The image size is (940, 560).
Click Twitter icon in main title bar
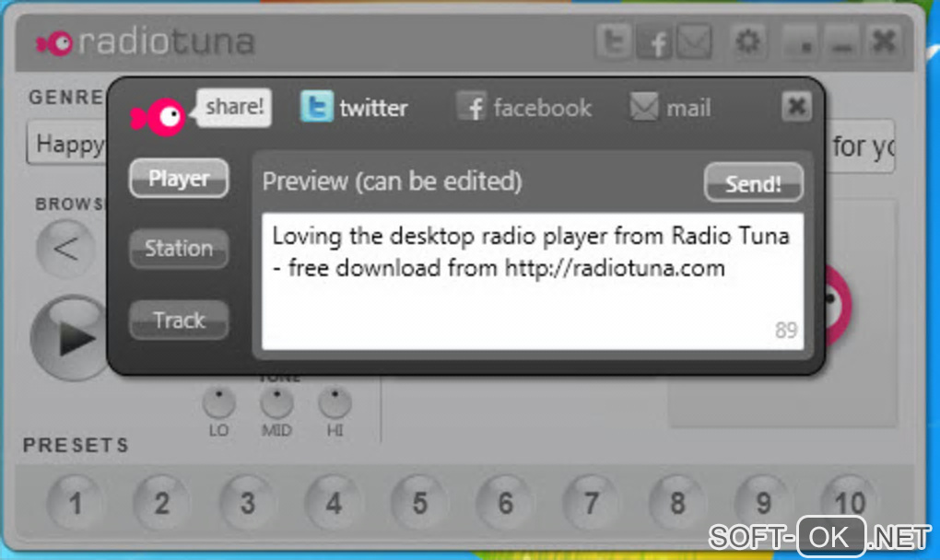(613, 42)
